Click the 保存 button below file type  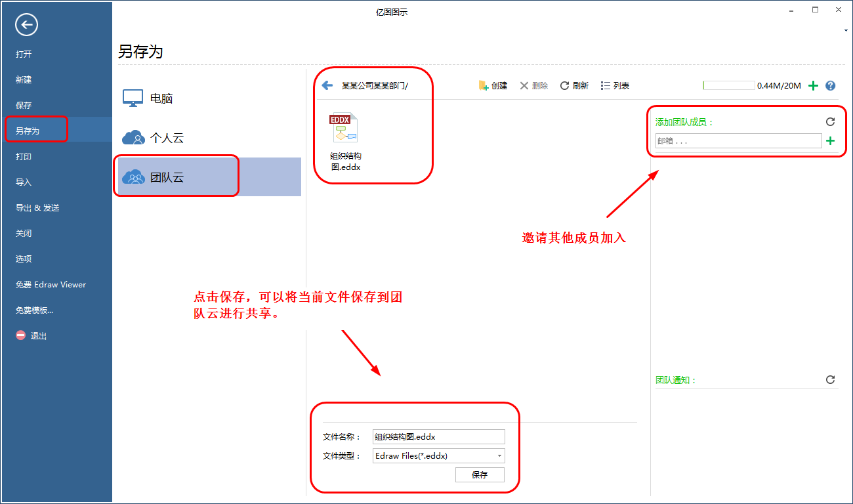480,474
